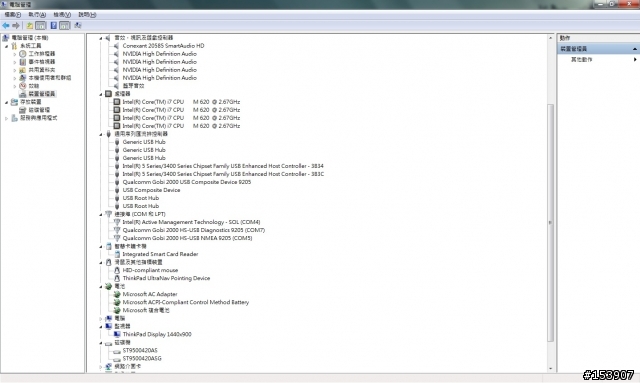Click the drive icon beside ST9500420ASG
This screenshot has width=640, height=383.
[x=117, y=359]
